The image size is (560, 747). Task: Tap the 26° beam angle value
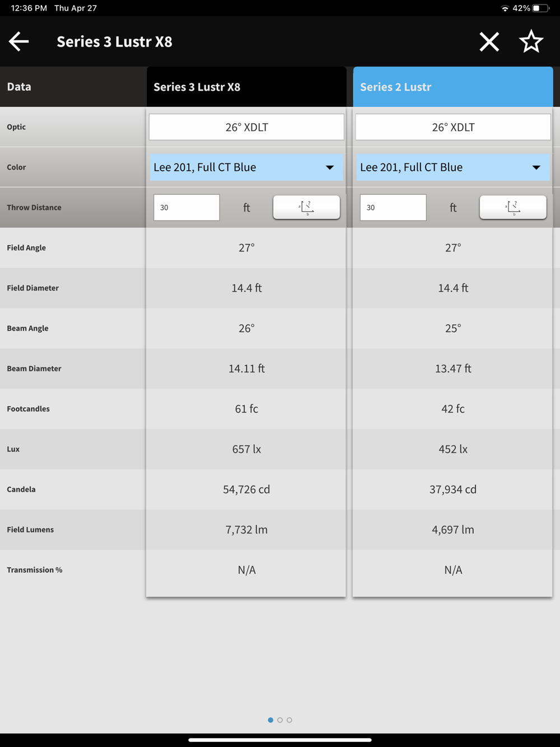pos(246,328)
